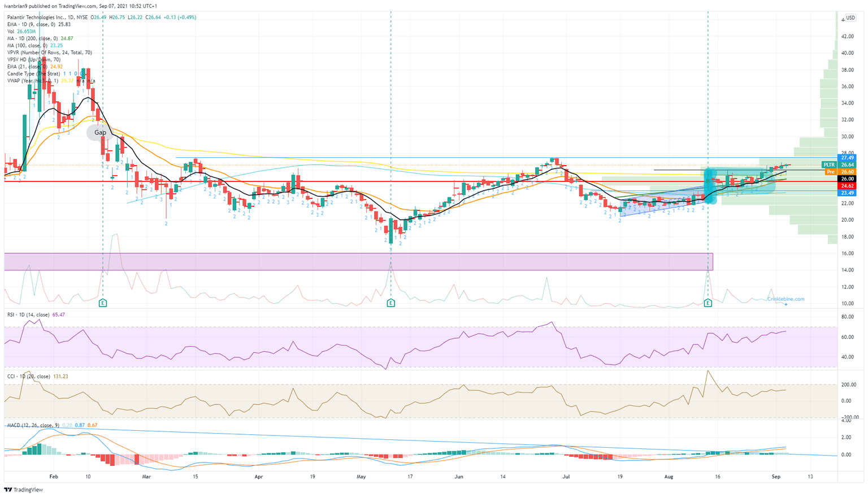Click the orange Pre 26.60 price label
The width and height of the screenshot is (868, 497).
pyautogui.click(x=840, y=172)
